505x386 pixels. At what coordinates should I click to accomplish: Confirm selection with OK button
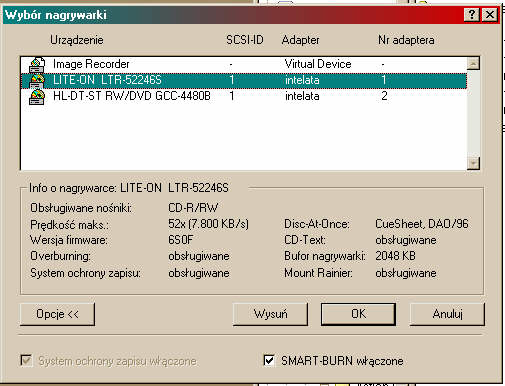tap(358, 314)
